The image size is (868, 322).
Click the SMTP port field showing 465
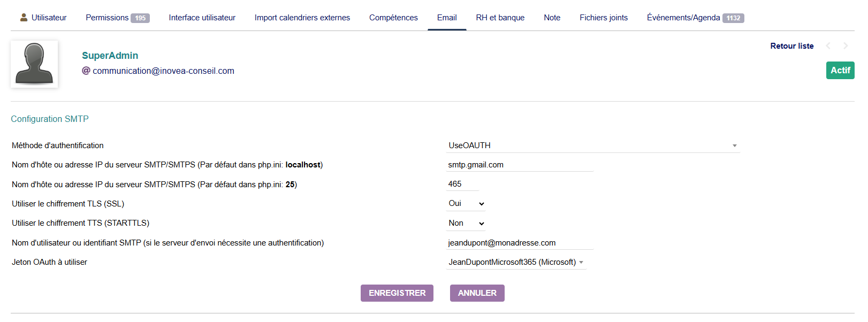[x=462, y=184]
